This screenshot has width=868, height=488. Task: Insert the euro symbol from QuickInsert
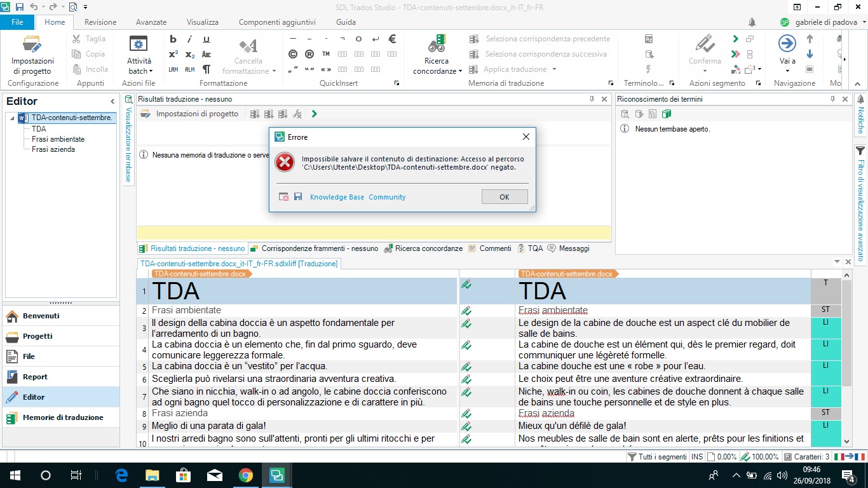point(392,39)
